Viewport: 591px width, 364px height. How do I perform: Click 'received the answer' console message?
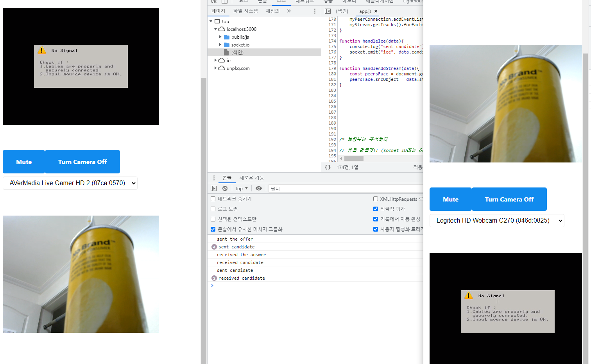point(241,255)
